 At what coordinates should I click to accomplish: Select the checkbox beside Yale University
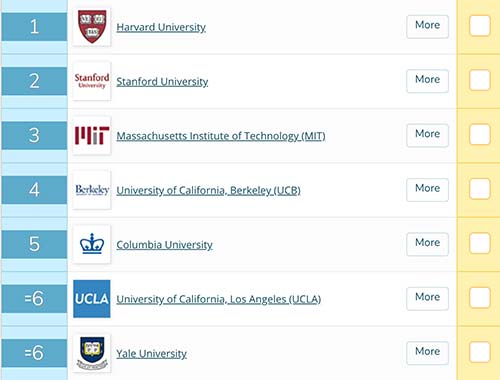coord(480,352)
